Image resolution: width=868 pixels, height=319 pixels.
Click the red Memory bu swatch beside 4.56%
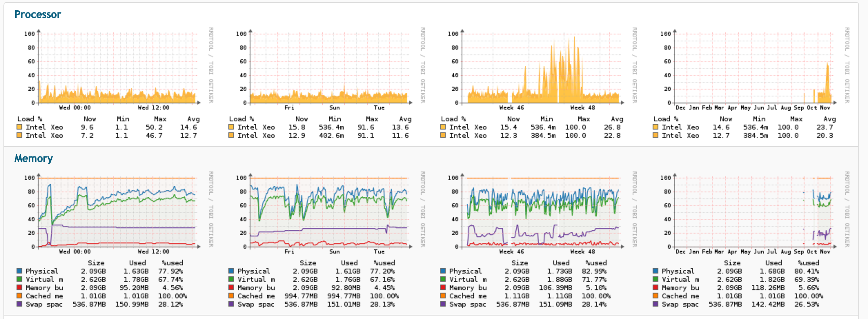pyautogui.click(x=19, y=287)
